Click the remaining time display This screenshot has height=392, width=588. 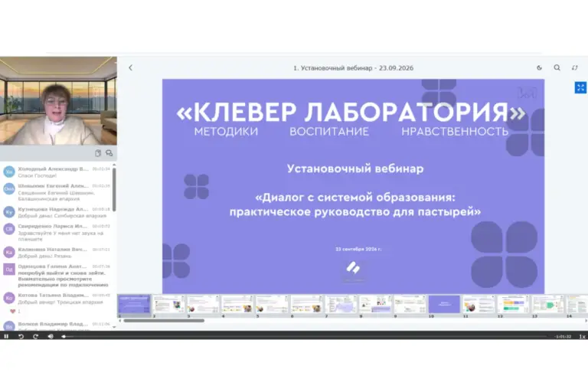click(563, 336)
